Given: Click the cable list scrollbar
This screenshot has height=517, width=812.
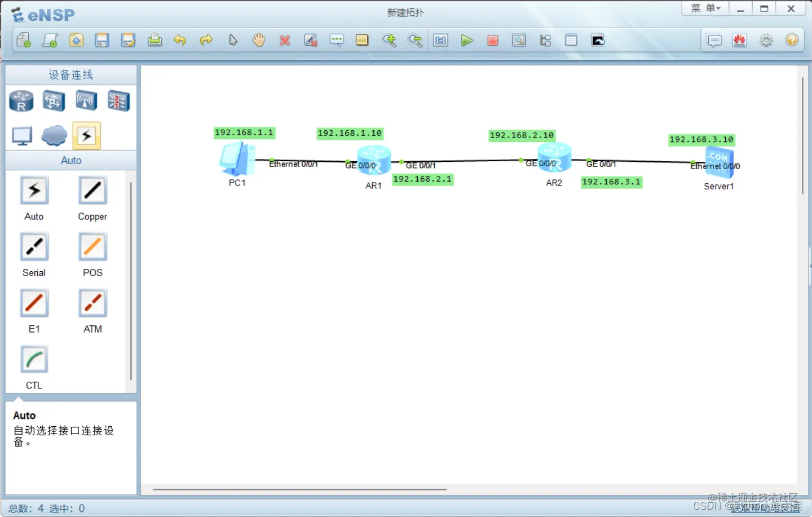Looking at the screenshot, I should coord(131,281).
